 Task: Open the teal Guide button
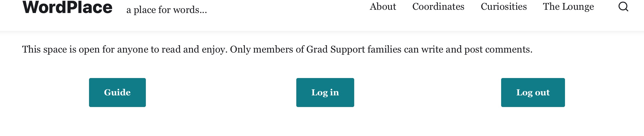(x=117, y=92)
